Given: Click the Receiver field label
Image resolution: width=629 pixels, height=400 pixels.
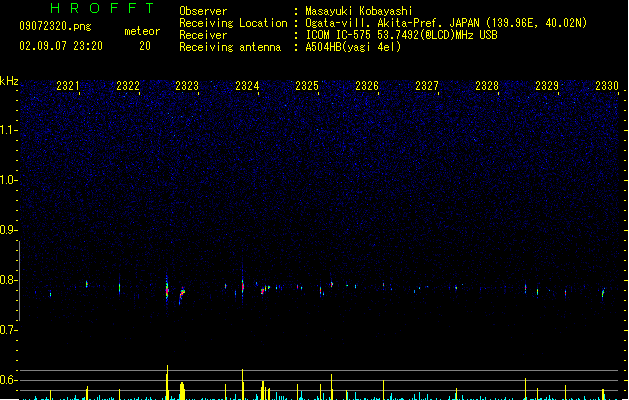Looking at the screenshot, I should click(x=203, y=35).
